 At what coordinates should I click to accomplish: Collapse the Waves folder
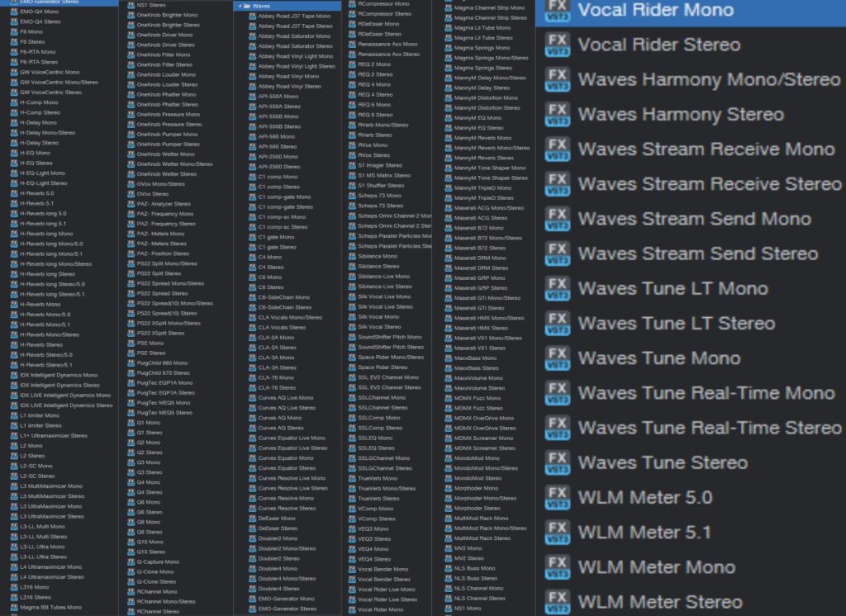(x=240, y=6)
